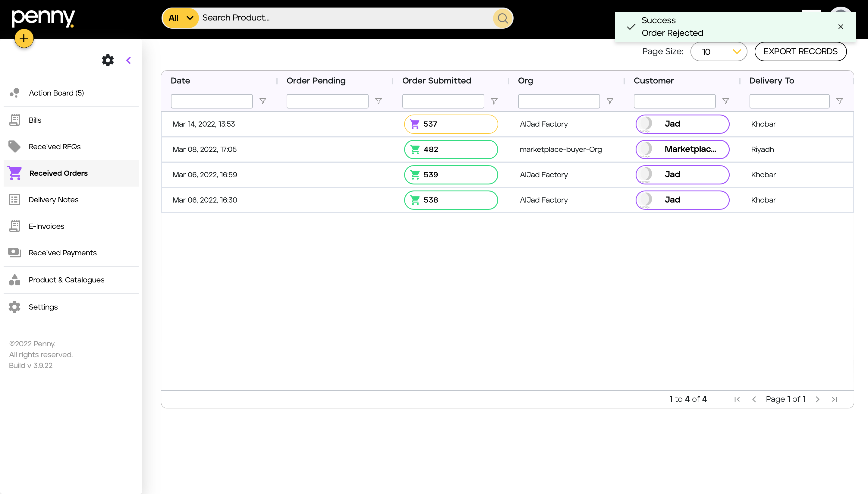Click the Action Board dots icon
The image size is (868, 494).
[x=14, y=93]
